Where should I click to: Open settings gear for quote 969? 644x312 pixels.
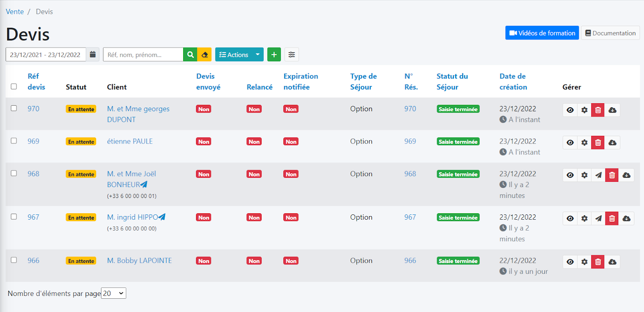click(x=584, y=143)
